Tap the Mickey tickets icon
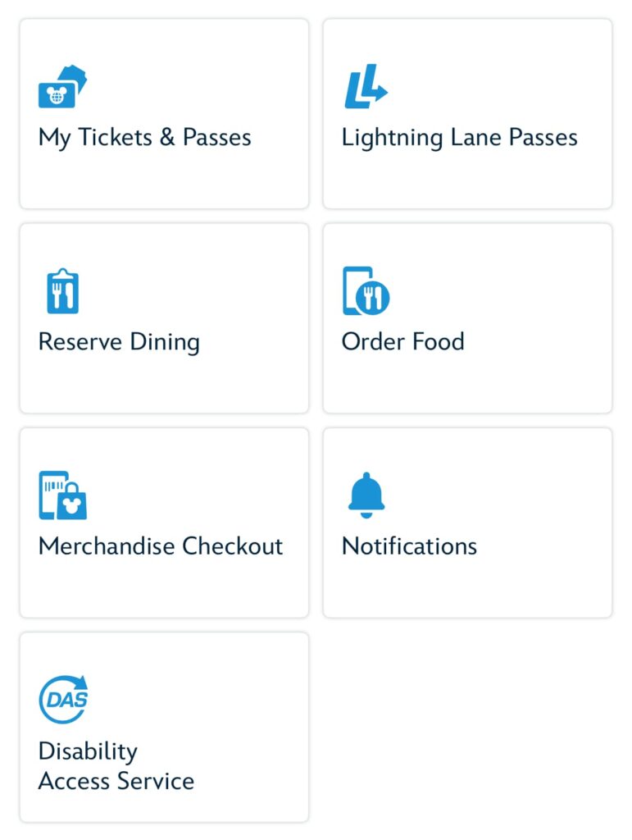 tap(62, 87)
